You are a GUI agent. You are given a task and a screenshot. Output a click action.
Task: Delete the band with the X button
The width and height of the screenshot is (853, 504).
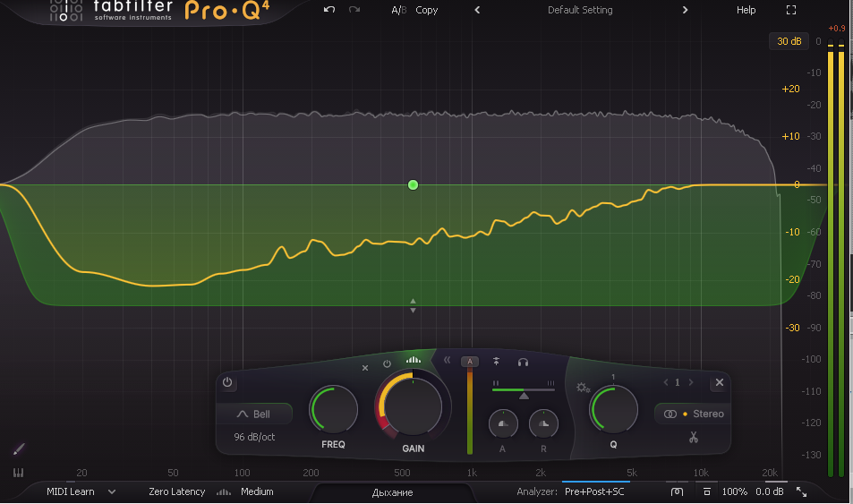(x=719, y=382)
